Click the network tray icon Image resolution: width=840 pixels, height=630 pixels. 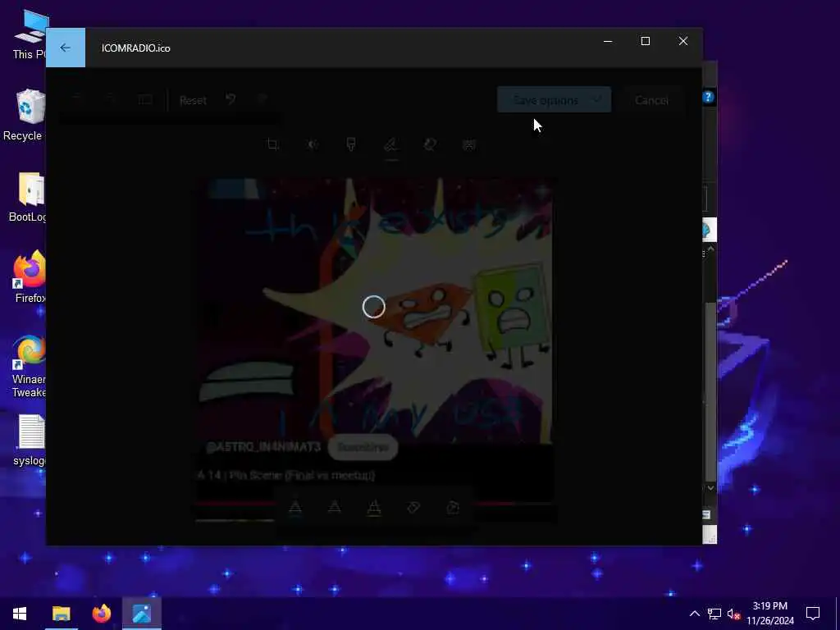point(714,614)
